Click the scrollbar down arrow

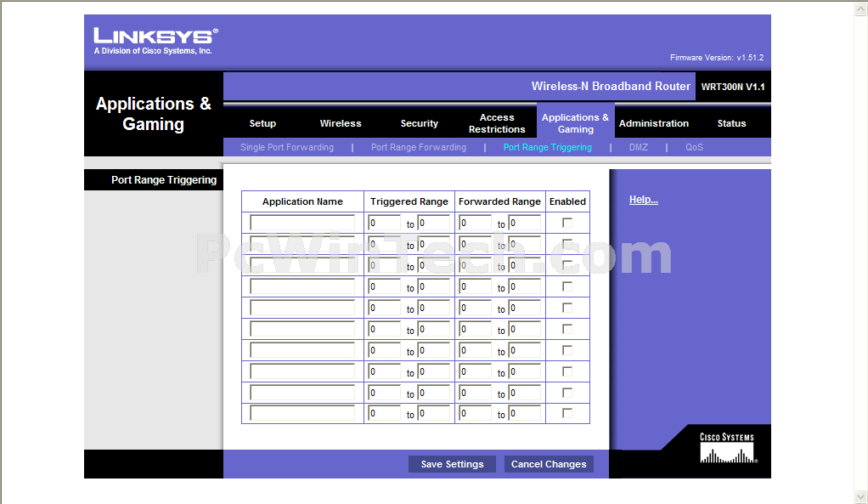(x=860, y=496)
